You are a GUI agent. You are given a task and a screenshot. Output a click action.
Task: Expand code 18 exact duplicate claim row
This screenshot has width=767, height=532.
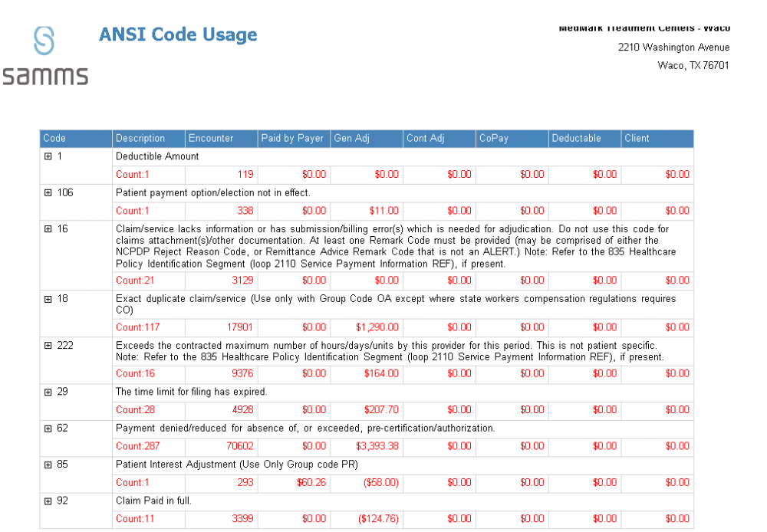(x=47, y=298)
